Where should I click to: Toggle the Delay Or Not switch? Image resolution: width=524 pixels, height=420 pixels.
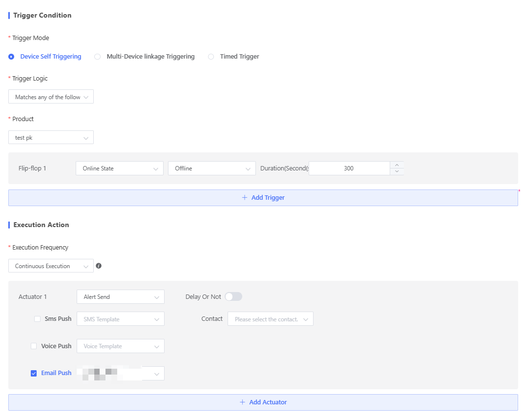point(233,296)
